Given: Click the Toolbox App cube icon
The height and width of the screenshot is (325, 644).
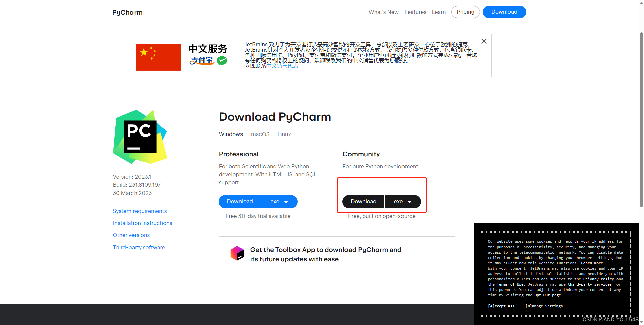Looking at the screenshot, I should pos(237,253).
